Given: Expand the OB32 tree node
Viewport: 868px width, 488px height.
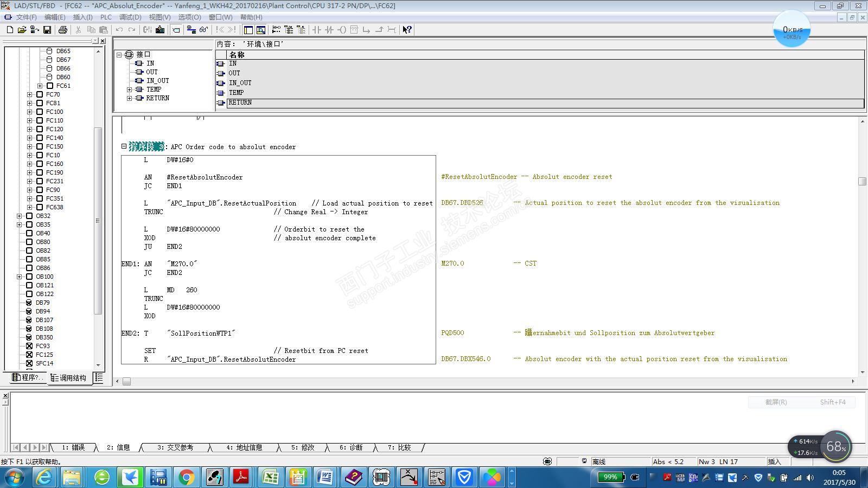Looking at the screenshot, I should pos(19,216).
